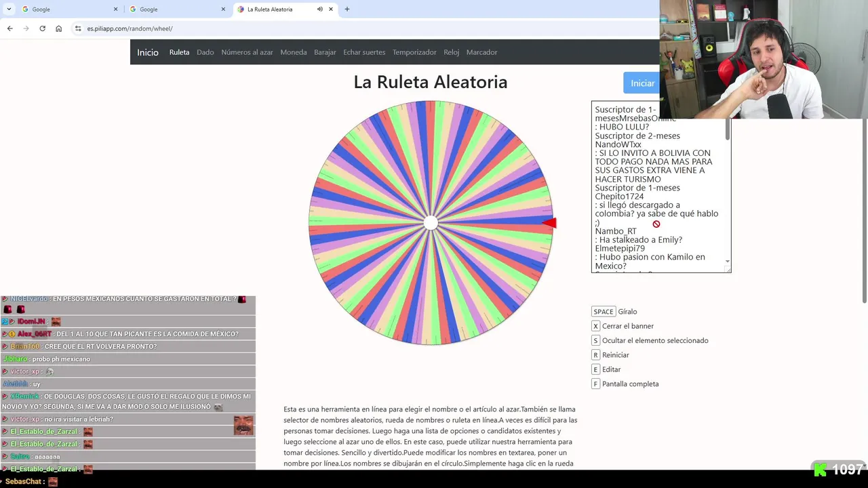The width and height of the screenshot is (868, 488).
Task: Reload the page with refresh icon
Action: (42, 28)
